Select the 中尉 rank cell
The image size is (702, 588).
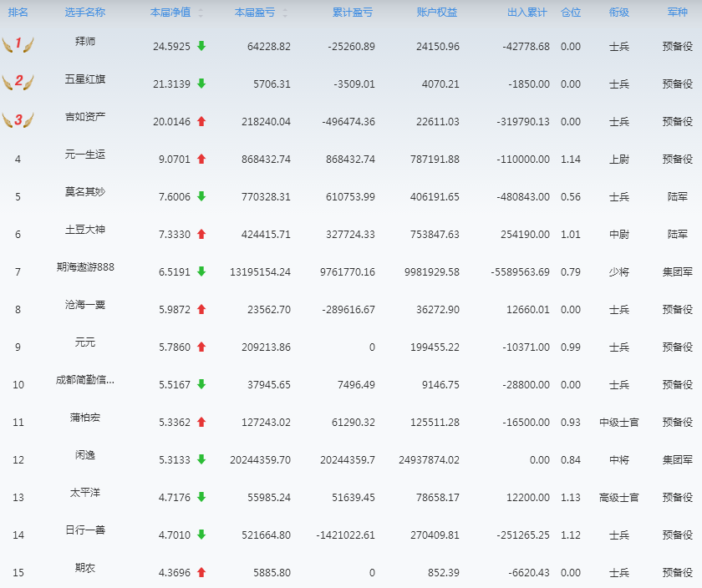click(619, 235)
